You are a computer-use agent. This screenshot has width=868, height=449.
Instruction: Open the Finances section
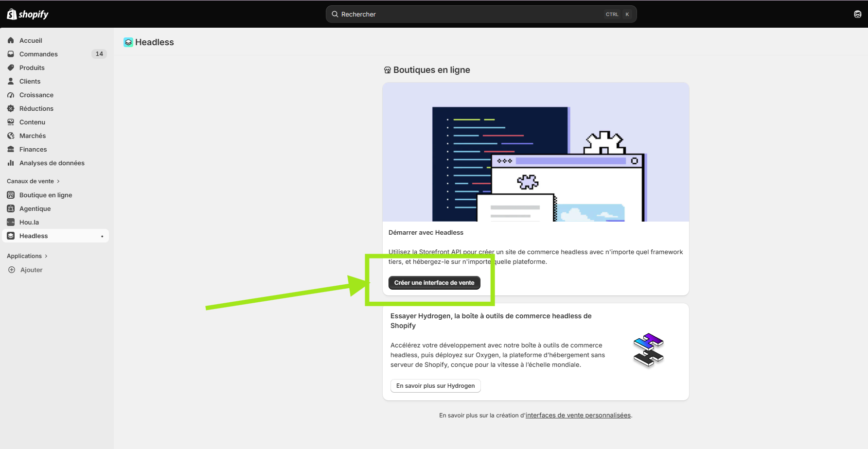tap(55, 149)
